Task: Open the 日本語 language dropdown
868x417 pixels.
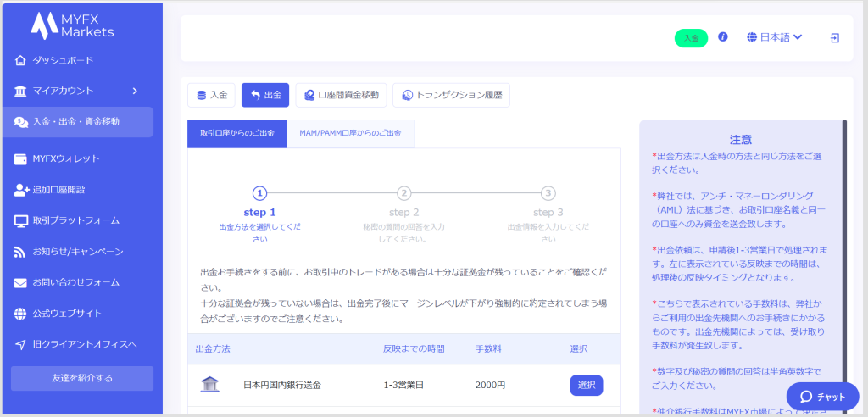Action: (775, 37)
